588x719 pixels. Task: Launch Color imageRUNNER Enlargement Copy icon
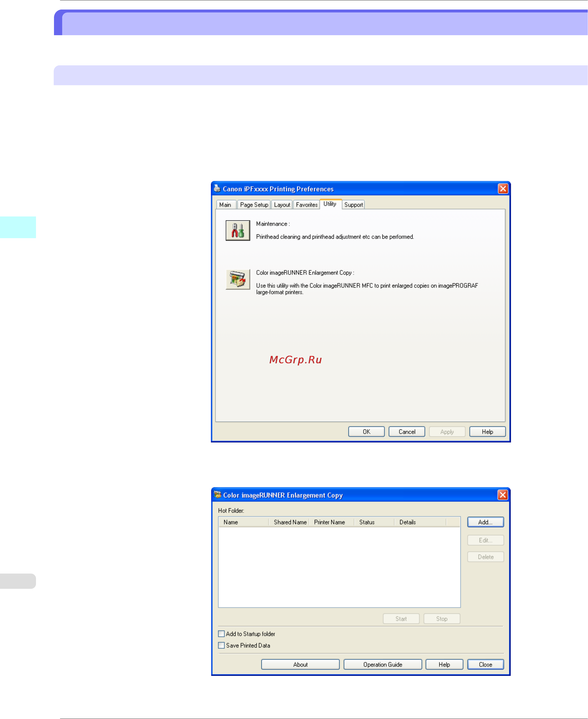click(238, 279)
